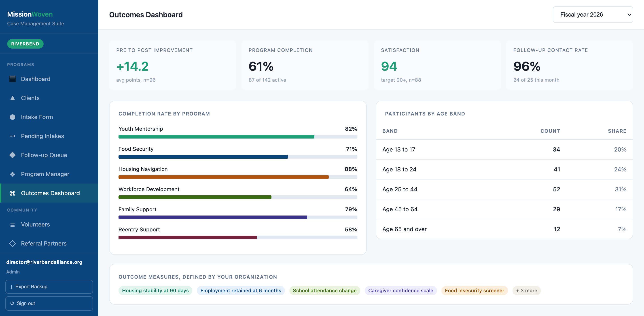The width and height of the screenshot is (644, 316).
Task: Click the 'Age 25 to 44' row label
Action: coord(400,189)
